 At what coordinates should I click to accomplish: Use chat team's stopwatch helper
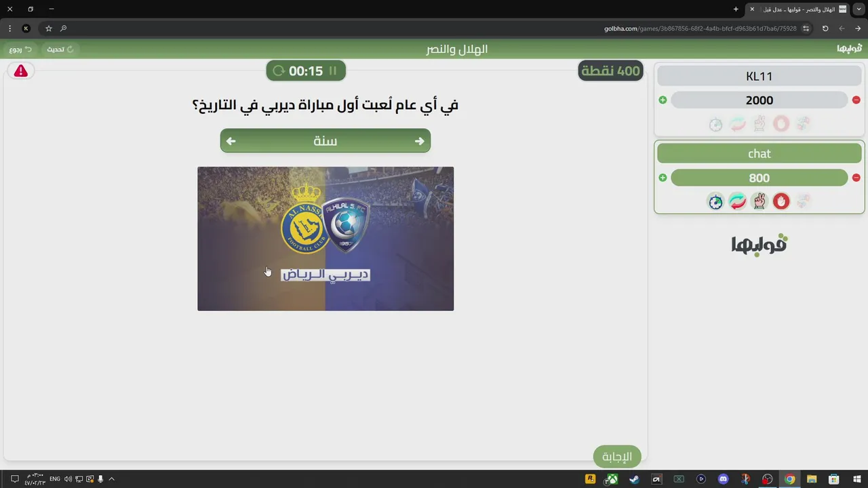(716, 201)
